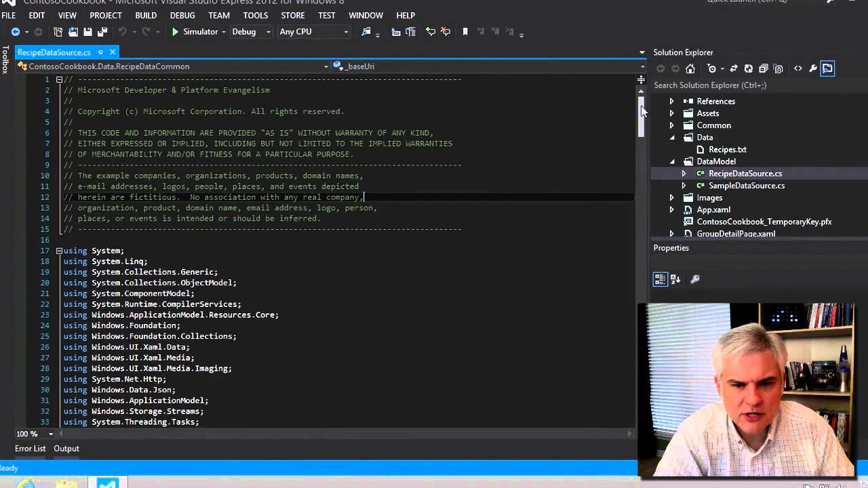868x488 pixels.
Task: Click the split-window handle above editor scrollbar
Action: pos(641,80)
